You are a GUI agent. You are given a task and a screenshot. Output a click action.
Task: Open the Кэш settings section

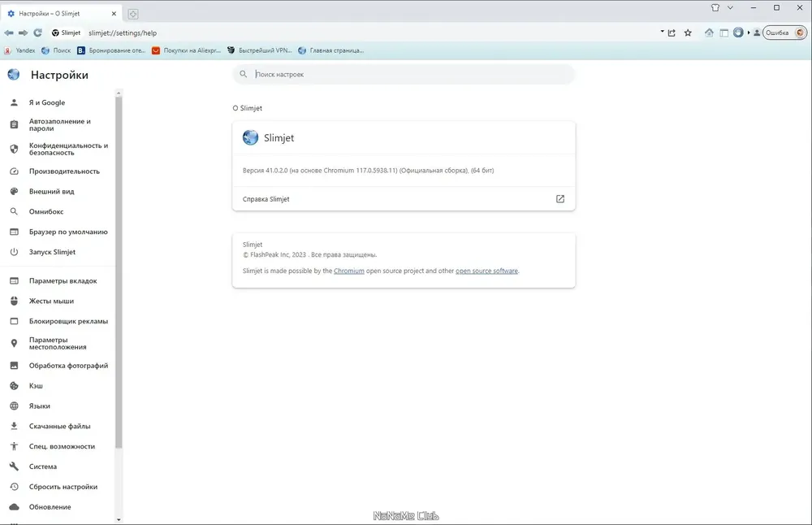point(58,385)
